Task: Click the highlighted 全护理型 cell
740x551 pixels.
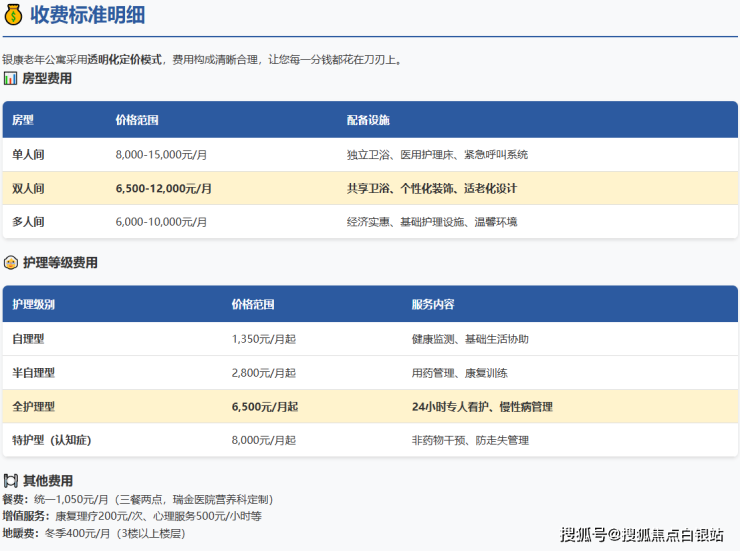Action: pos(33,407)
